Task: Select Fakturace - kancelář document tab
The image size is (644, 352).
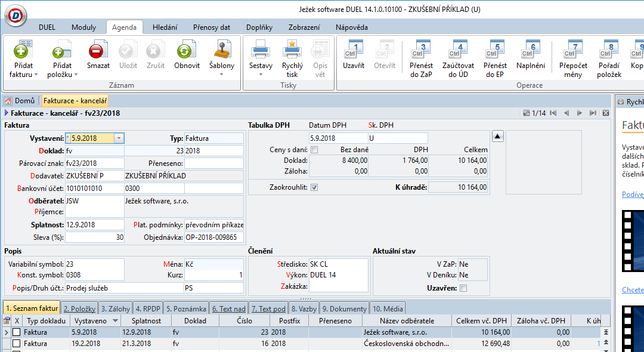Action: [x=75, y=101]
